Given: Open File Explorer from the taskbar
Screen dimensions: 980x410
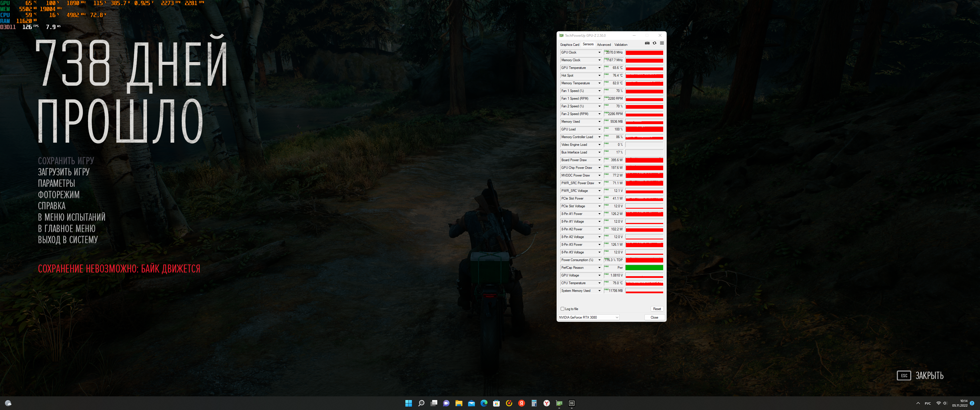Looking at the screenshot, I should click(x=459, y=403).
